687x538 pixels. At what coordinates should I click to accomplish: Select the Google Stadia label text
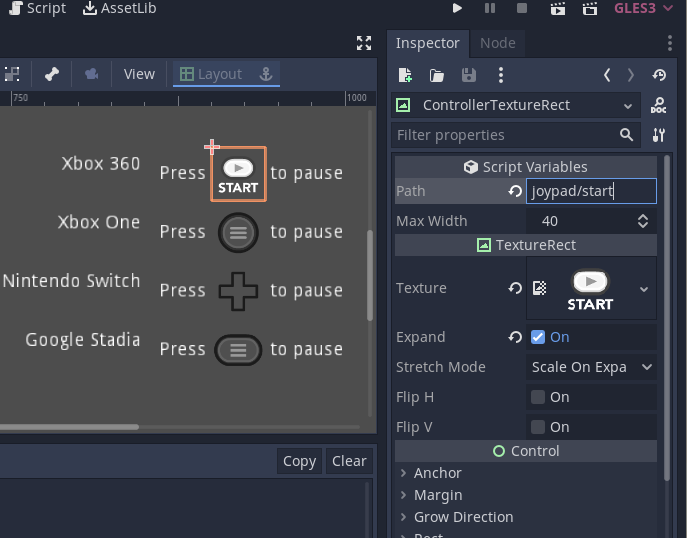pos(83,340)
